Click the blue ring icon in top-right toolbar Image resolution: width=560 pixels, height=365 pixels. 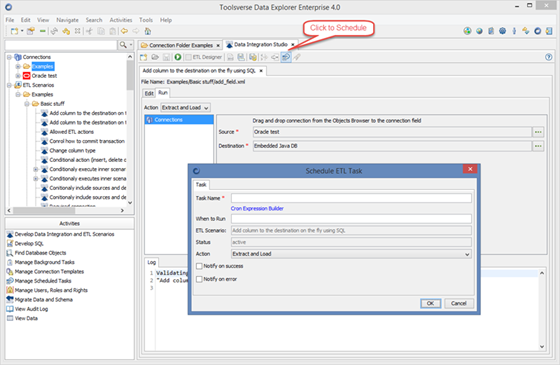537,31
